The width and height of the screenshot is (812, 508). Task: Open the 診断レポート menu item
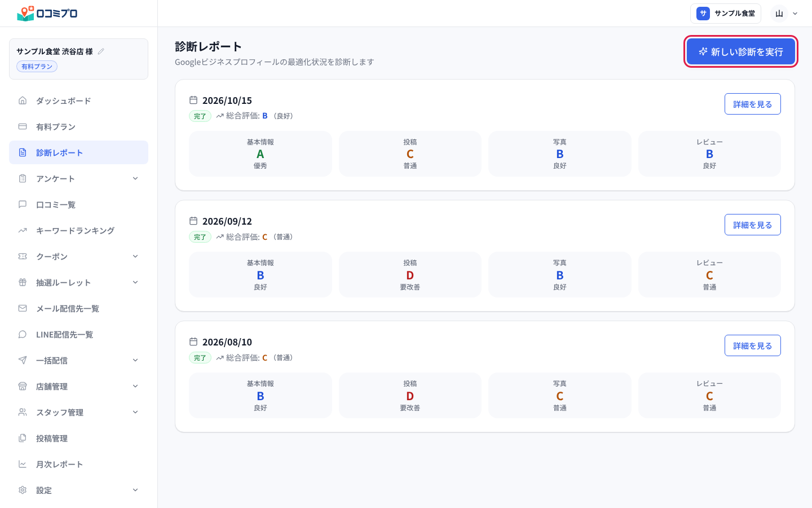(x=78, y=152)
